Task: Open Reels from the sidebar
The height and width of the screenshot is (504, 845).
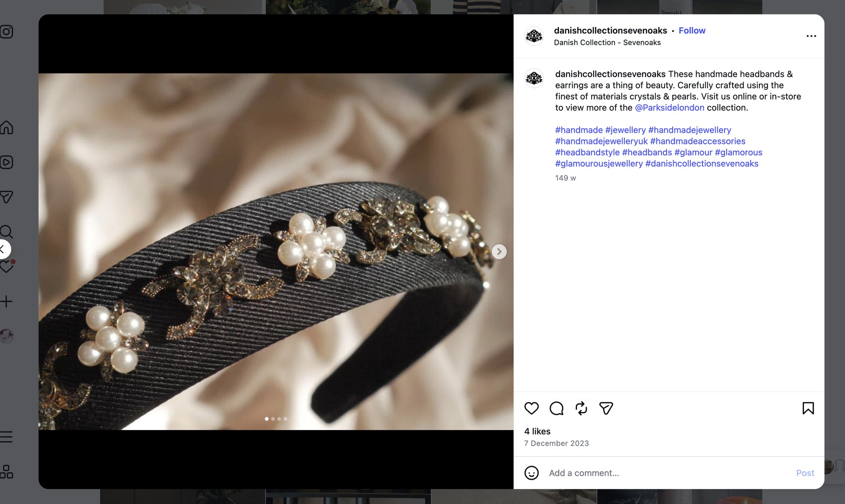Action: pos(6,162)
